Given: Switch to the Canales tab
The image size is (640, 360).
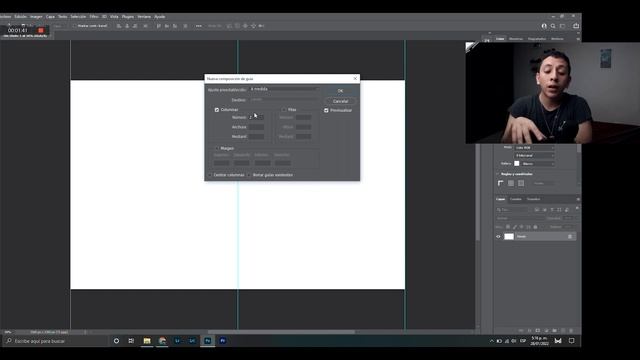Looking at the screenshot, I should click(x=516, y=199).
